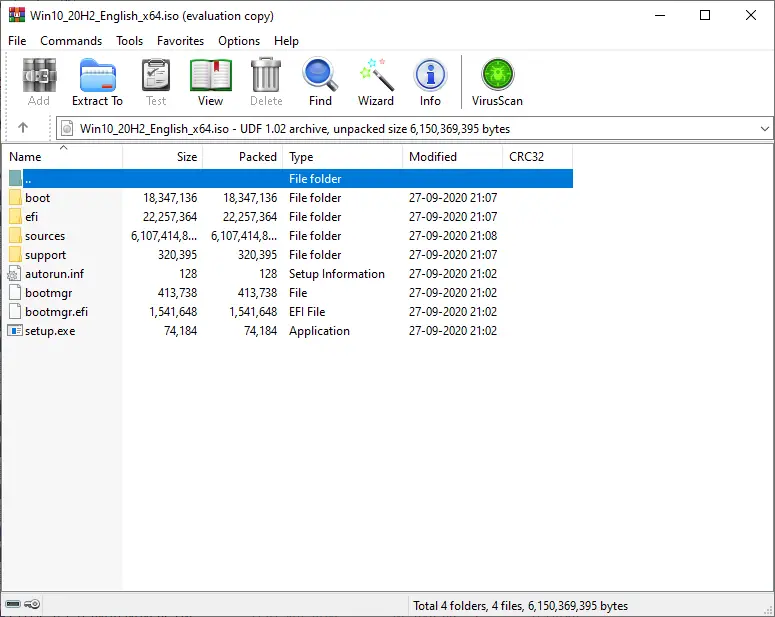Viewport: 775px width, 617px height.
Task: Click size value 18,347,136 for boot
Action: pyautogui.click(x=170, y=198)
